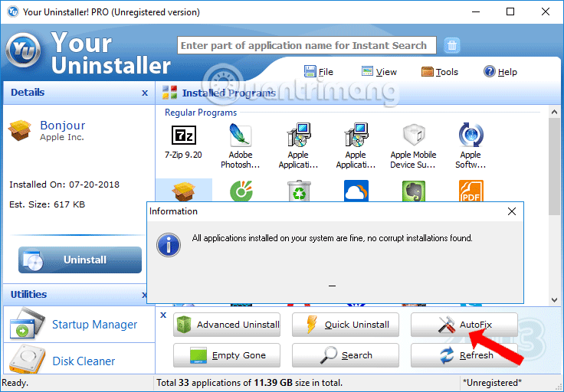Click the program list scrollbar thumb
The height and width of the screenshot is (392, 564).
pyautogui.click(x=554, y=167)
